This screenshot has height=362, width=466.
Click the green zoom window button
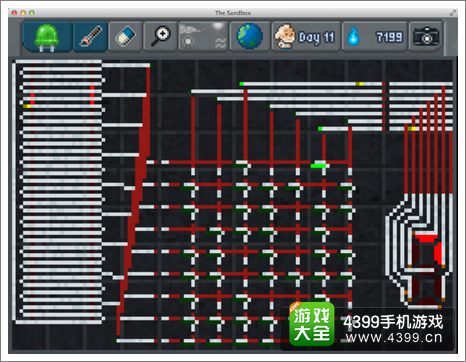pos(32,13)
